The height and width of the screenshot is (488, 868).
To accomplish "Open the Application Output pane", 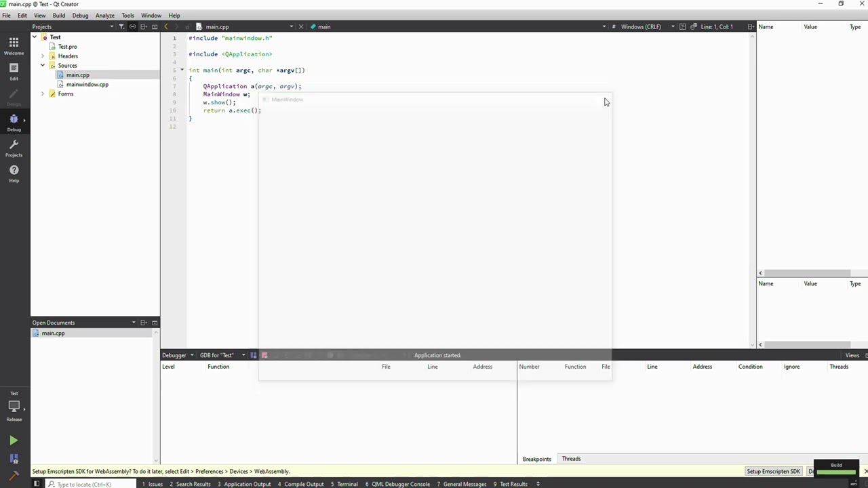I will click(x=244, y=484).
